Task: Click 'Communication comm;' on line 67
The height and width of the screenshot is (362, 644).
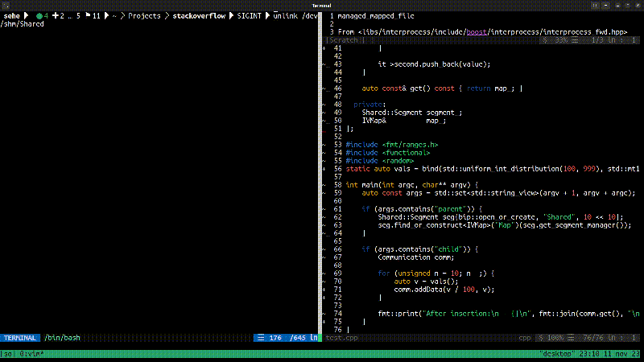Action: 416,257
